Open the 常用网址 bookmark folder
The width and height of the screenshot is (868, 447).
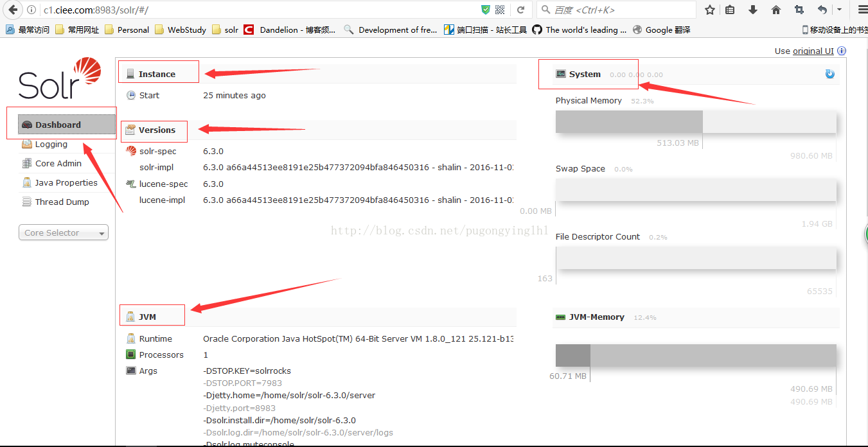point(78,30)
